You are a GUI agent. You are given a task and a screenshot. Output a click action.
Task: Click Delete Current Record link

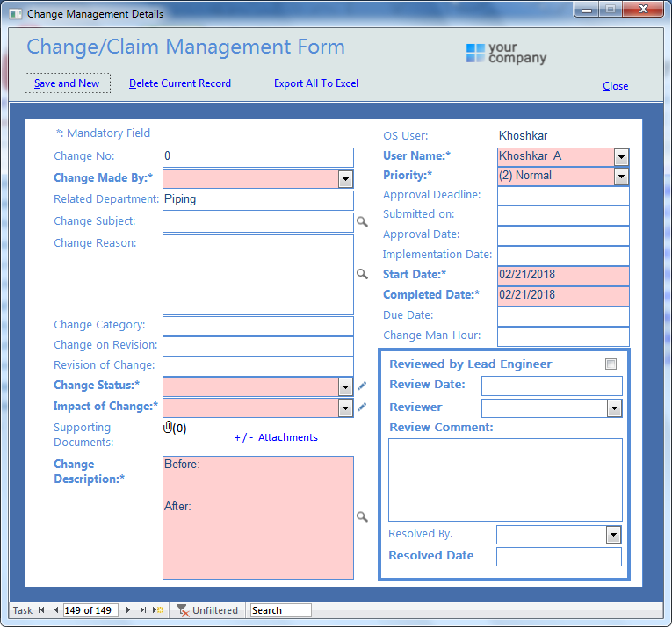coord(180,83)
